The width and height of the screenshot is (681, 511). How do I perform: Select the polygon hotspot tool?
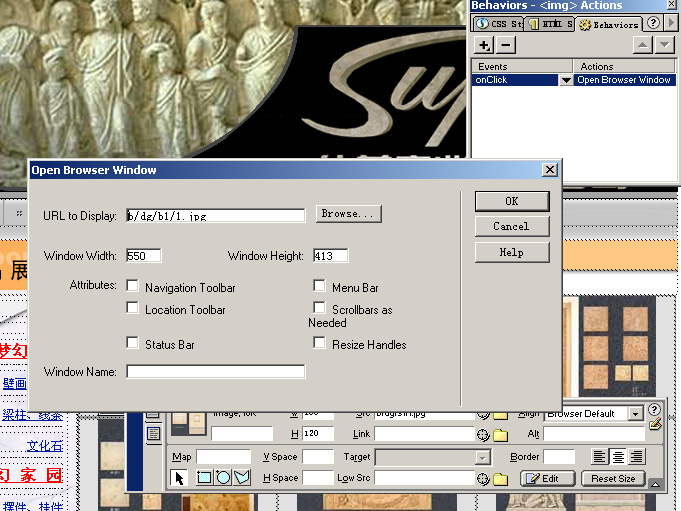pyautogui.click(x=242, y=478)
